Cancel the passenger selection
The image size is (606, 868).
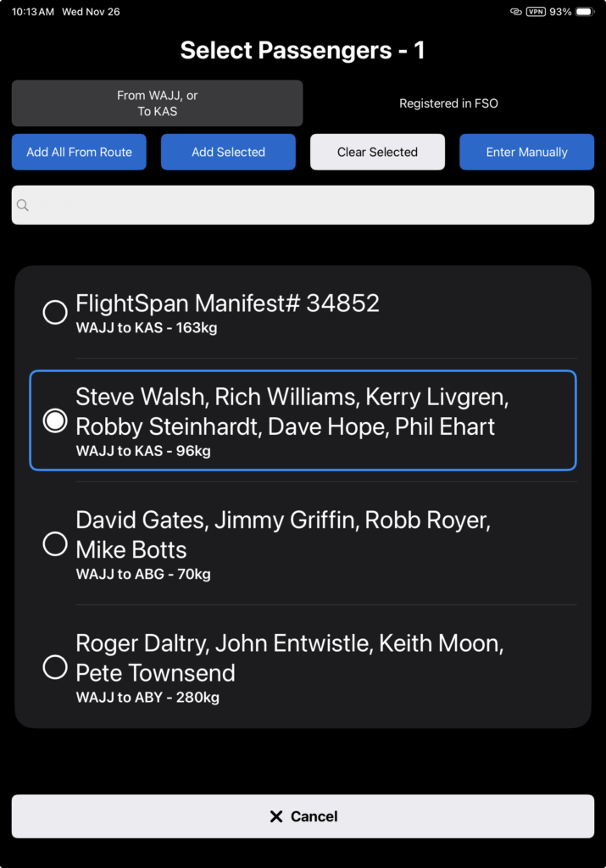[x=303, y=816]
